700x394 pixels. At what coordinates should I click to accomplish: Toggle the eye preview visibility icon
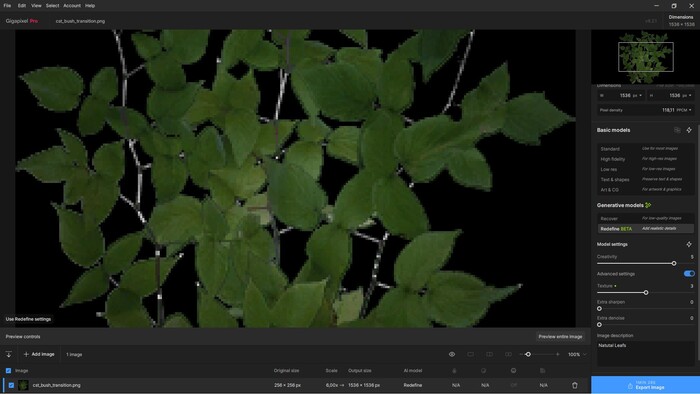pos(452,354)
